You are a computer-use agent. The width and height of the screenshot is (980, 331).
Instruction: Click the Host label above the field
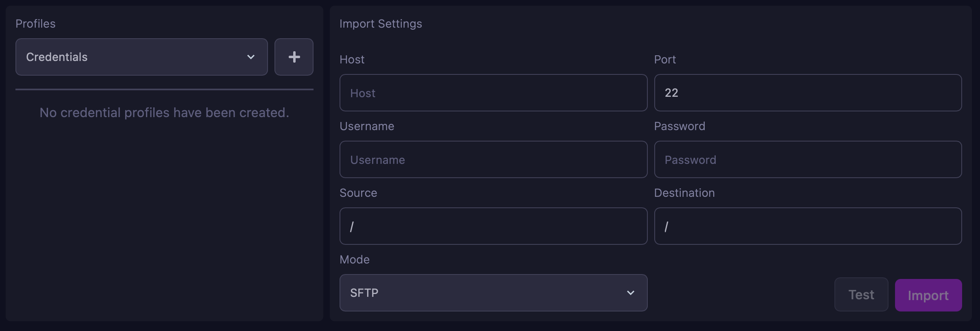tap(352, 59)
